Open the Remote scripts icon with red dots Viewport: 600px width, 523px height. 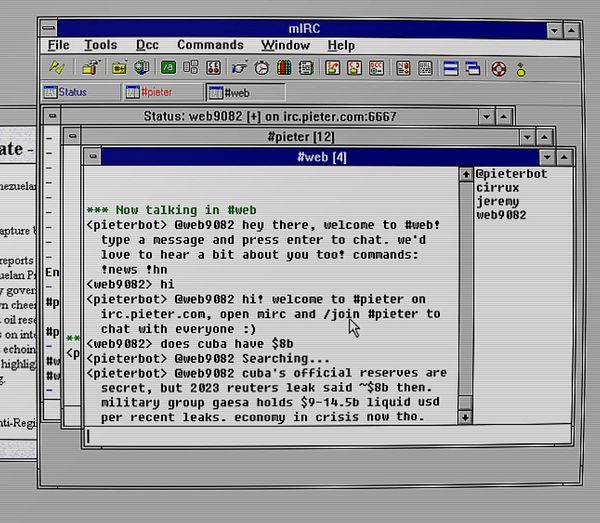213,68
